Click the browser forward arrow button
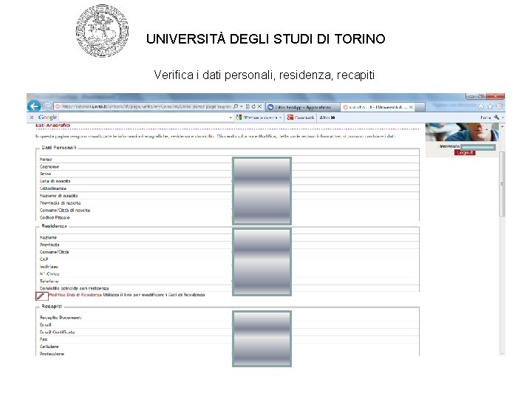This screenshot has height=399, width=532. (47, 106)
